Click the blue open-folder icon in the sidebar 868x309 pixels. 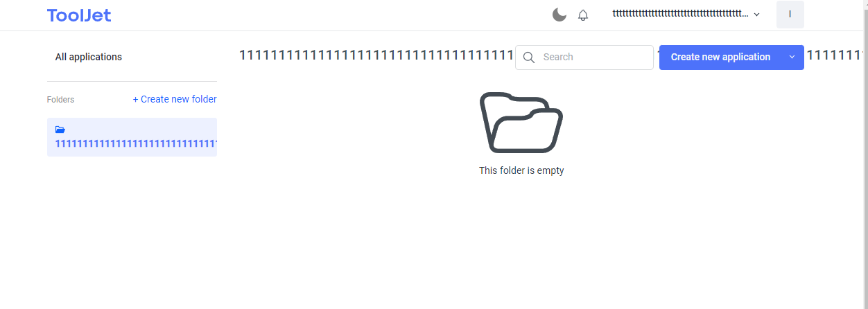[x=60, y=130]
